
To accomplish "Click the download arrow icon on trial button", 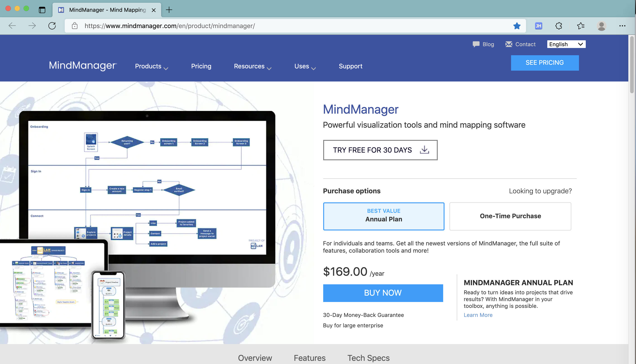I will pyautogui.click(x=424, y=150).
